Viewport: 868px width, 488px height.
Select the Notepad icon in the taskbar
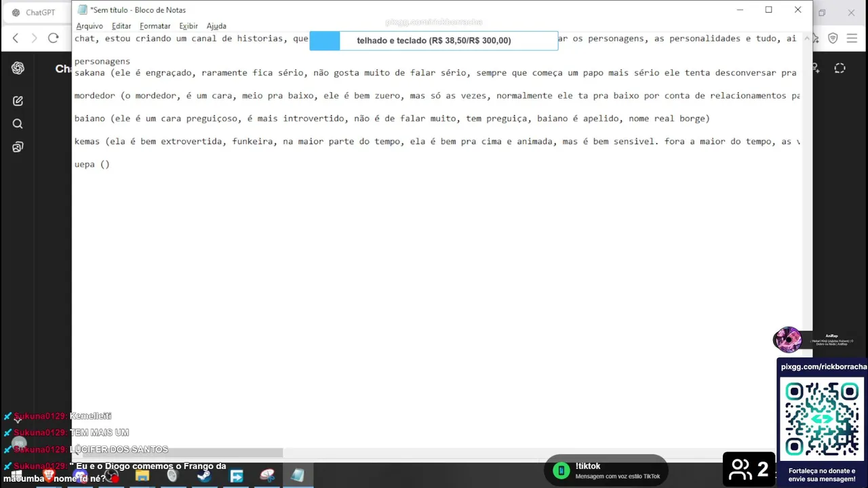(x=298, y=476)
